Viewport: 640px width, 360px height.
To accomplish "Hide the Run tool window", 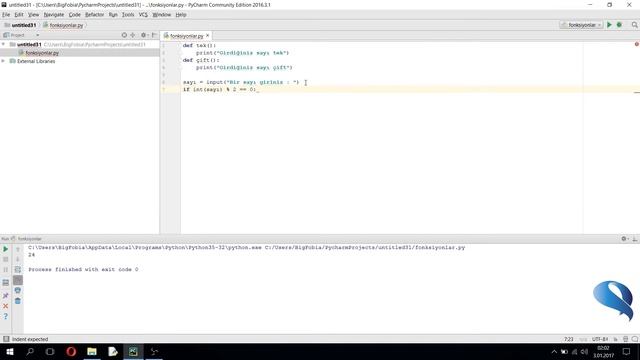I will 635,239.
